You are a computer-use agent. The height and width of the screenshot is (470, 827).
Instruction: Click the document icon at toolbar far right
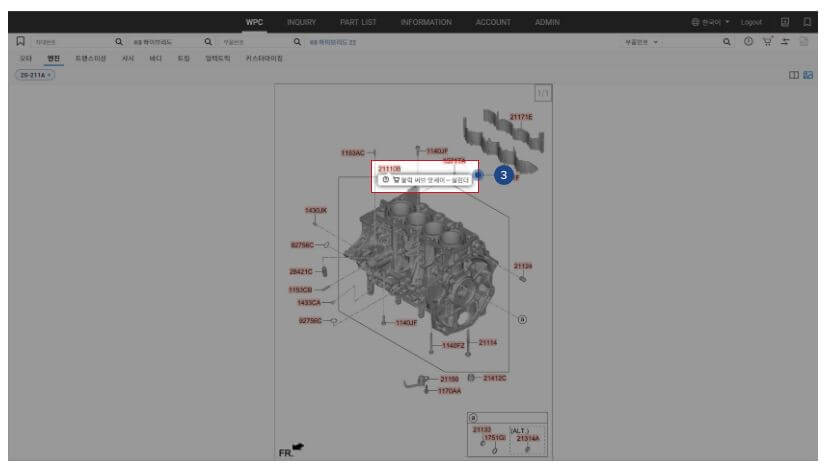pos(804,41)
